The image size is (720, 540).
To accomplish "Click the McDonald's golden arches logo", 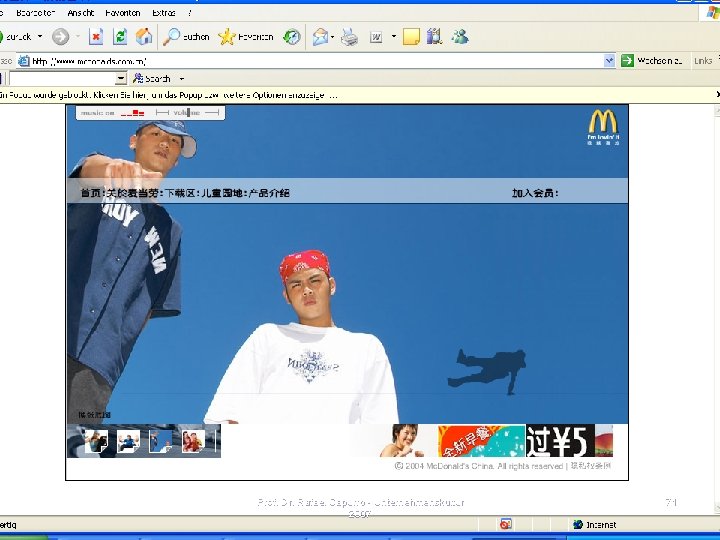I will (603, 121).
